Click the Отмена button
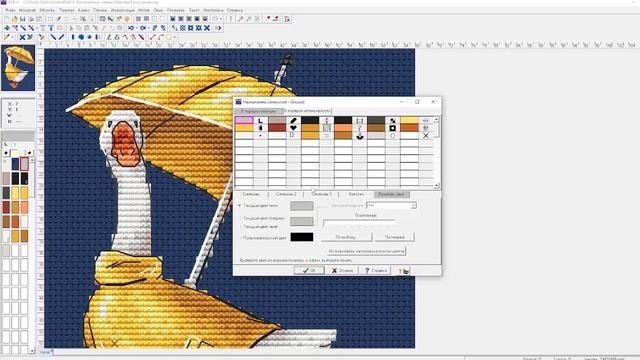The width and height of the screenshot is (640, 360). coord(342,271)
